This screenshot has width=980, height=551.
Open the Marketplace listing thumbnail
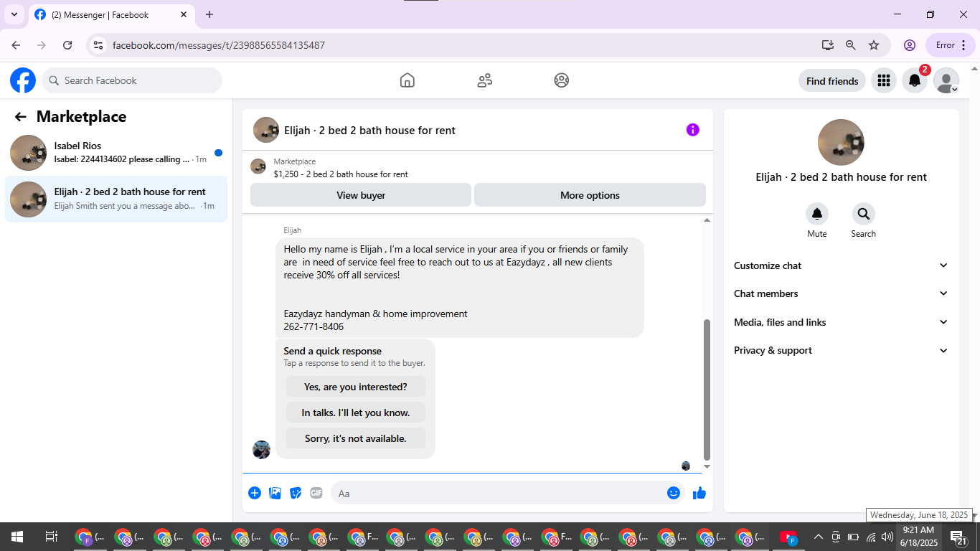click(258, 166)
